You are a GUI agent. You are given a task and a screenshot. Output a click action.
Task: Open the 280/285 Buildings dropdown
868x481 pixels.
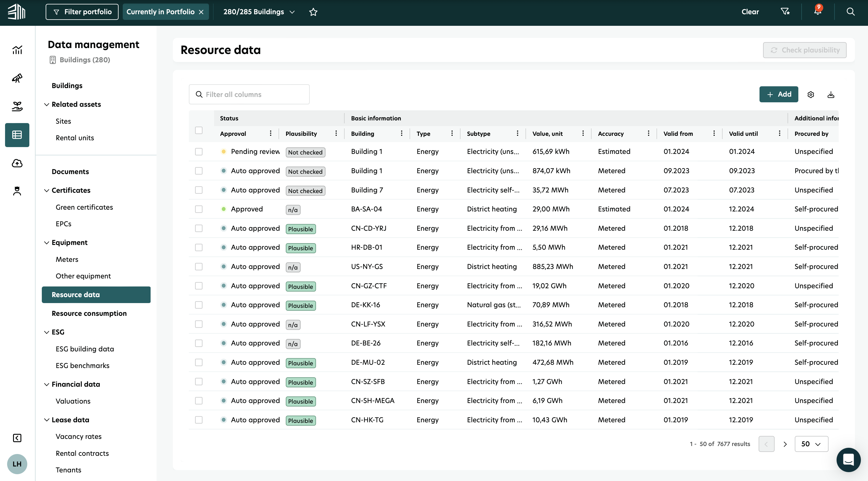click(259, 12)
